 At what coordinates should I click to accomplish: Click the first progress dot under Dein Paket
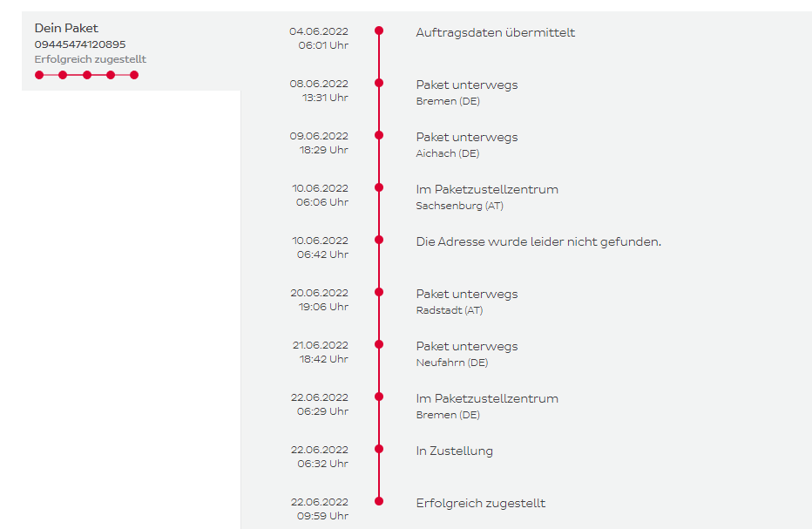(39, 75)
